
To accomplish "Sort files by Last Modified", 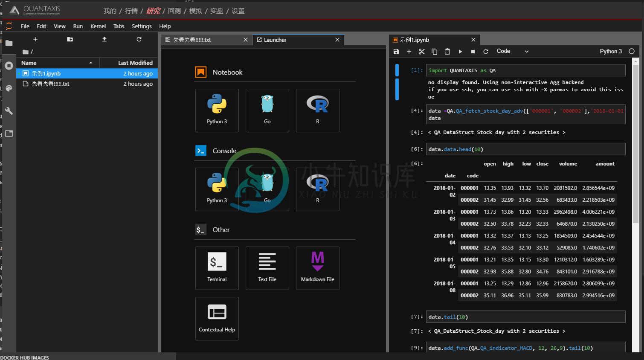I will point(129,63).
